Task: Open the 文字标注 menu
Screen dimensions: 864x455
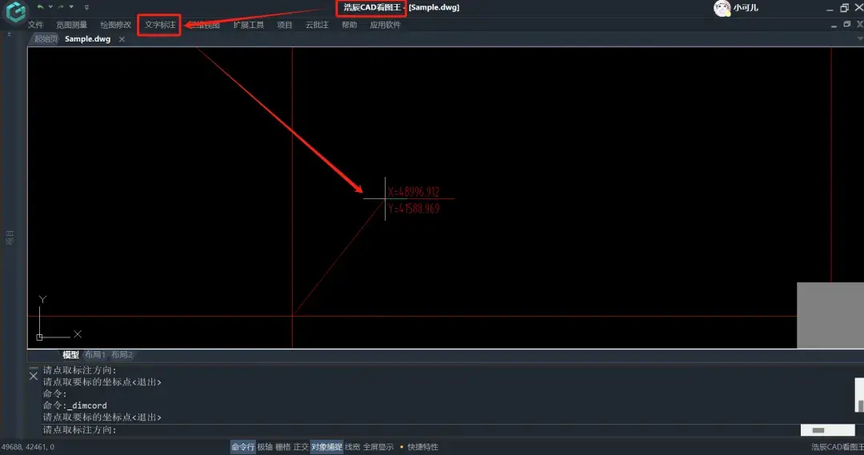Action: tap(160, 25)
